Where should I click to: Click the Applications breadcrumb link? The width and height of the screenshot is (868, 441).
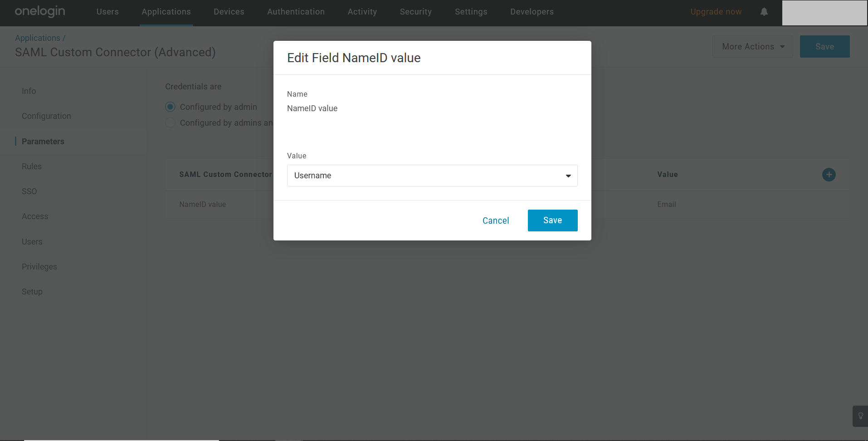pyautogui.click(x=37, y=38)
